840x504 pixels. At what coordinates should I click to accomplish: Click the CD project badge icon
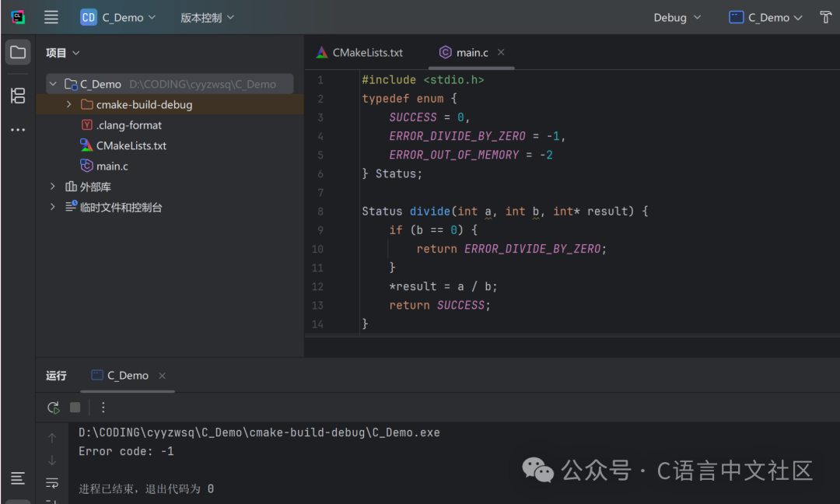tap(89, 17)
